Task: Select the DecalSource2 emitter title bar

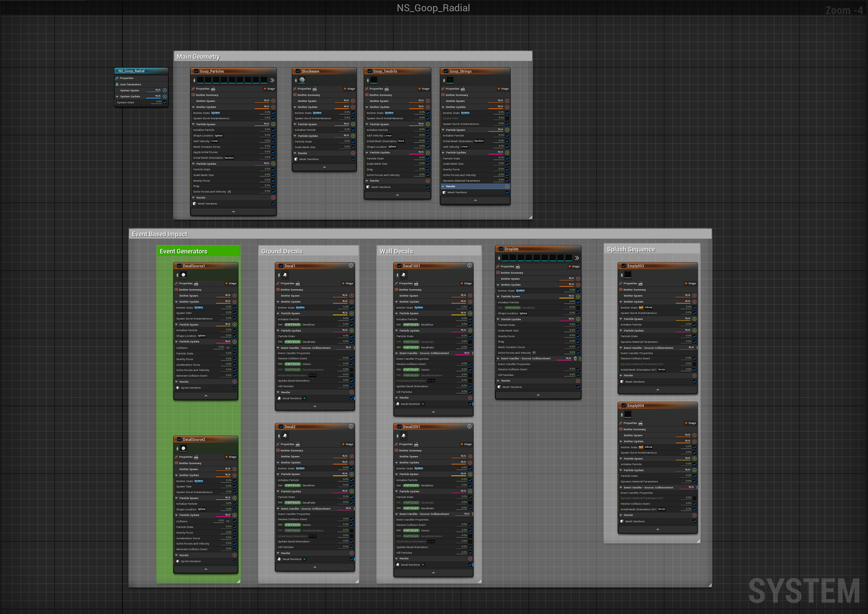Action: coord(206,439)
